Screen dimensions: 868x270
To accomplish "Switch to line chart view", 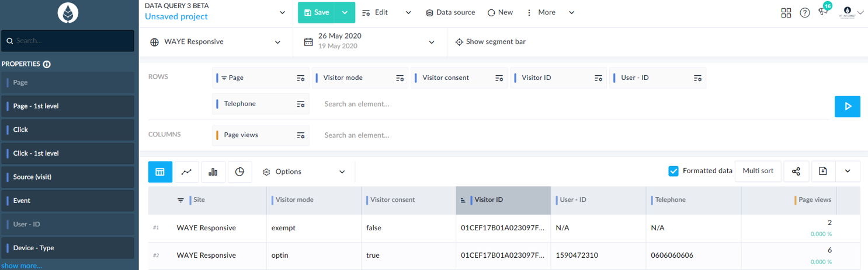I will point(186,171).
